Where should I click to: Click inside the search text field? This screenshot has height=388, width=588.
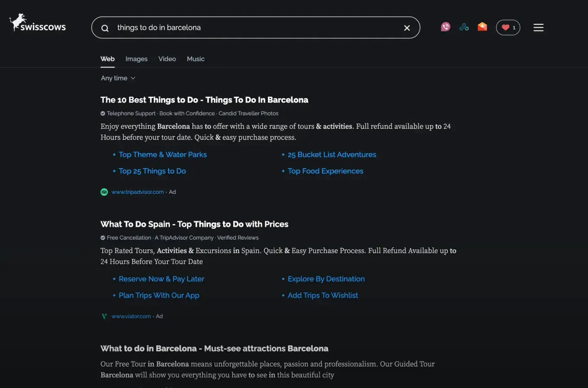[x=255, y=28]
